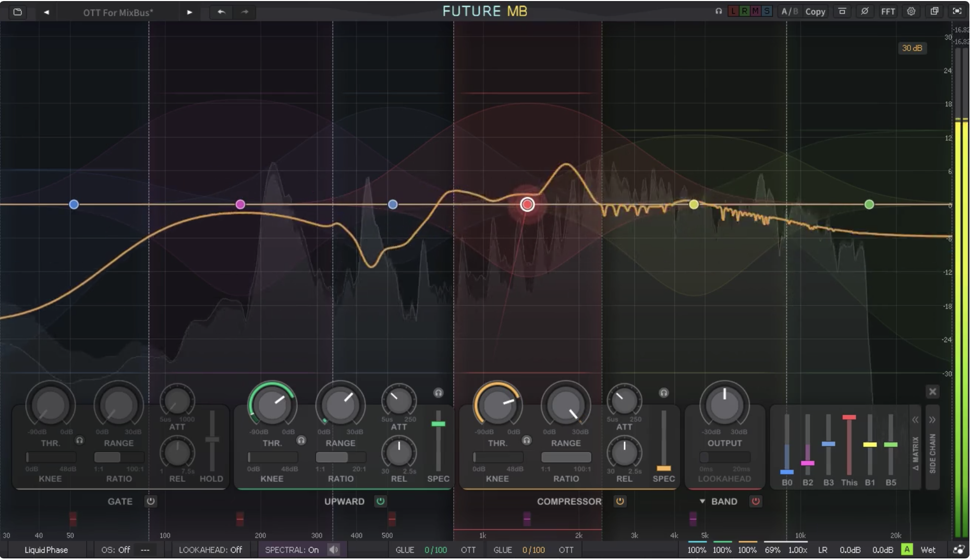Undo the last change
This screenshot has width=971, height=560.
tap(222, 11)
